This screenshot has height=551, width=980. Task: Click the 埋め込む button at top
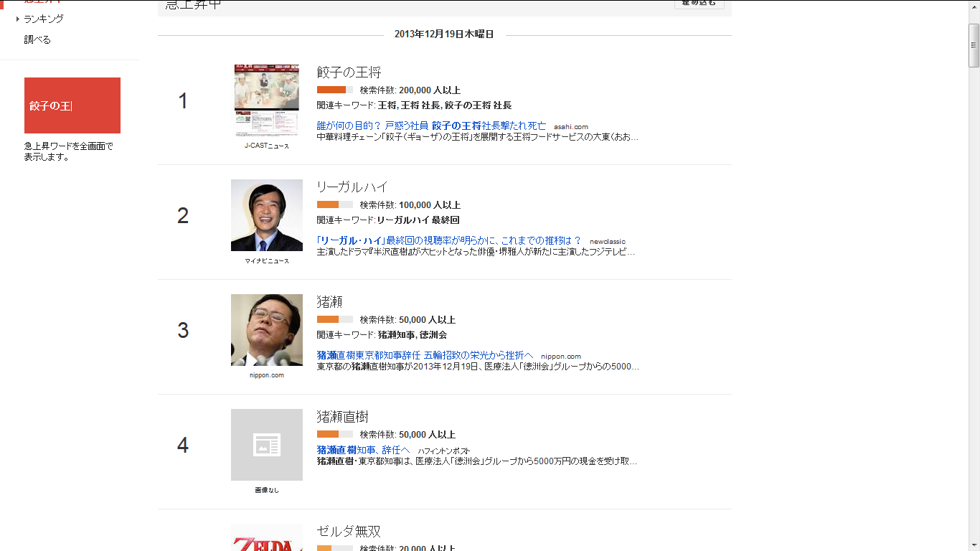[x=699, y=4]
